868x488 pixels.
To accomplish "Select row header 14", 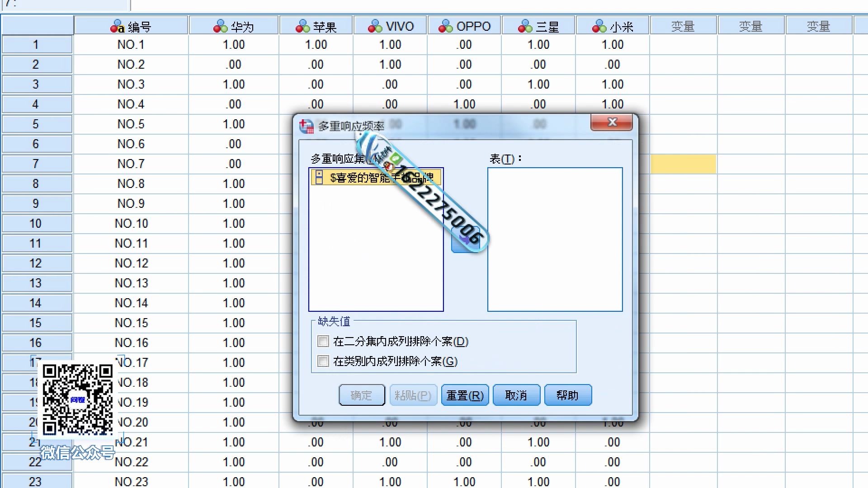I will 36,303.
